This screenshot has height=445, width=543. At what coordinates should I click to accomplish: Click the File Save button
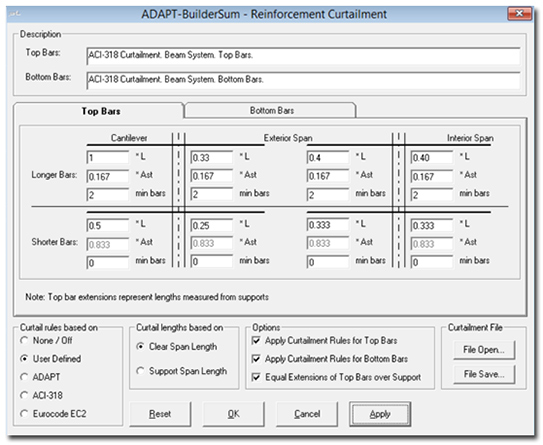[x=484, y=374]
